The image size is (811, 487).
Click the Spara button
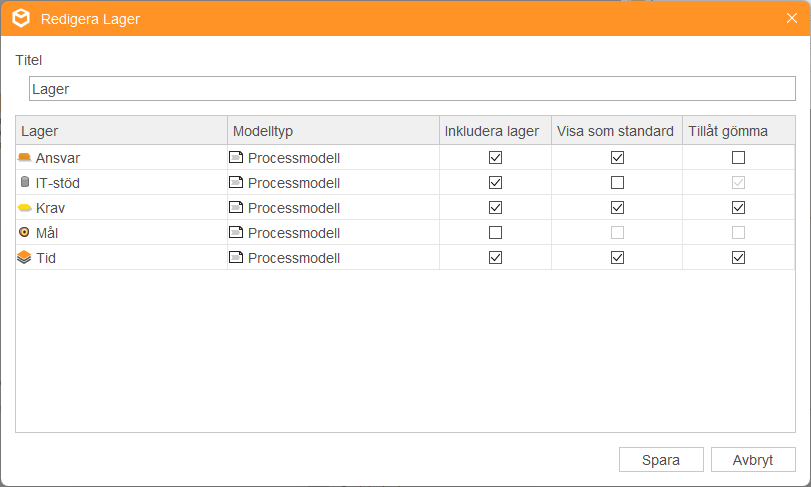point(661,460)
